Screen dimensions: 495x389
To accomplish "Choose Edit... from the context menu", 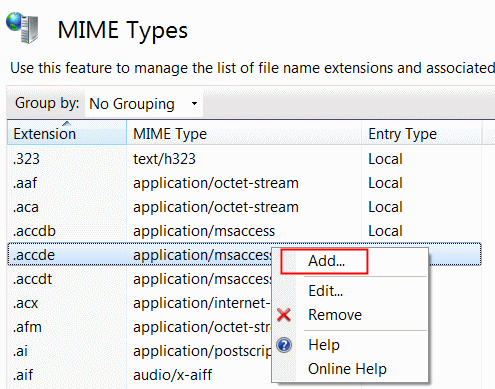I will [325, 291].
